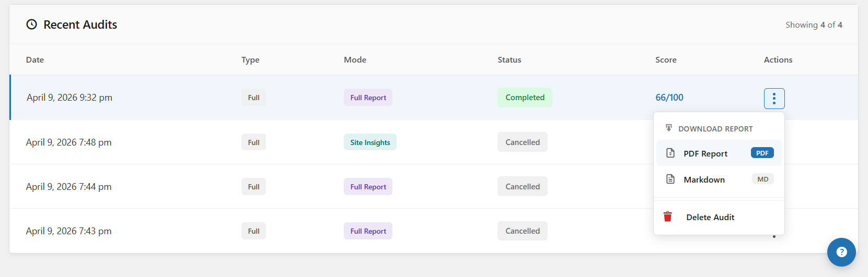Click the blue PDF badge
The width and height of the screenshot is (868, 277).
click(762, 153)
